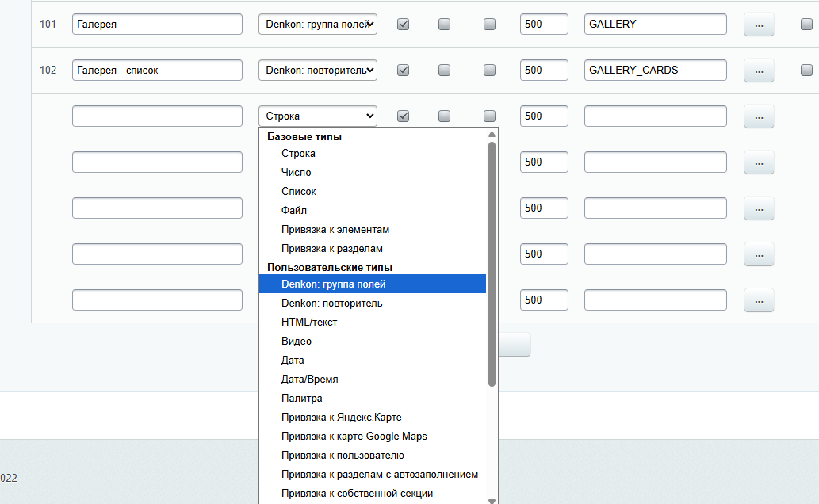819x504 pixels.
Task: Select 'Привязка к элементам' option
Action: (x=373, y=230)
